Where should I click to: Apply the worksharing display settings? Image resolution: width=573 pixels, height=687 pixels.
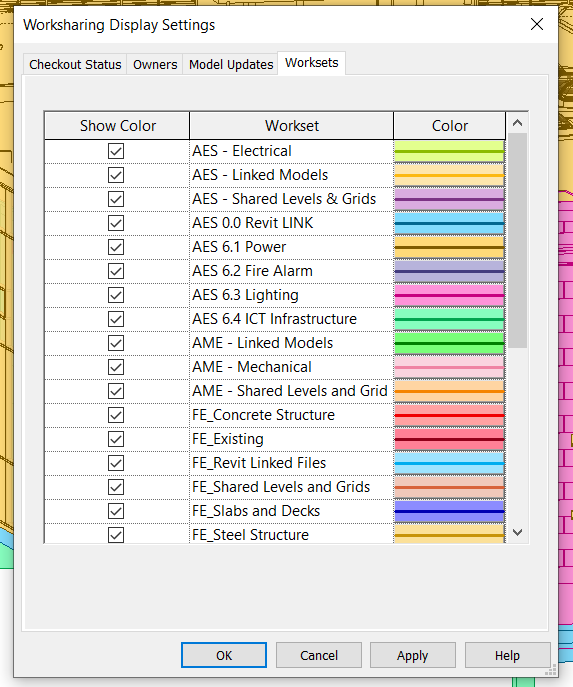413,655
